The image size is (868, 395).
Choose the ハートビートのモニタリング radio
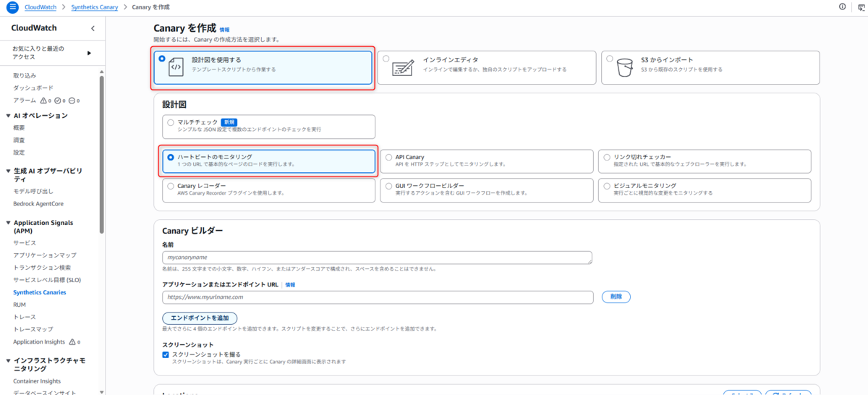[x=171, y=156]
